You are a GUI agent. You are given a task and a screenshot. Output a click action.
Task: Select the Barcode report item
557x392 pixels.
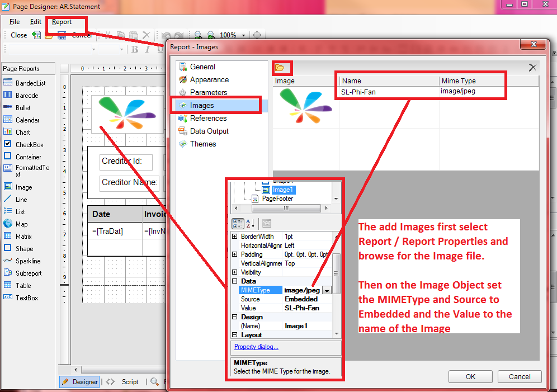coord(21,96)
